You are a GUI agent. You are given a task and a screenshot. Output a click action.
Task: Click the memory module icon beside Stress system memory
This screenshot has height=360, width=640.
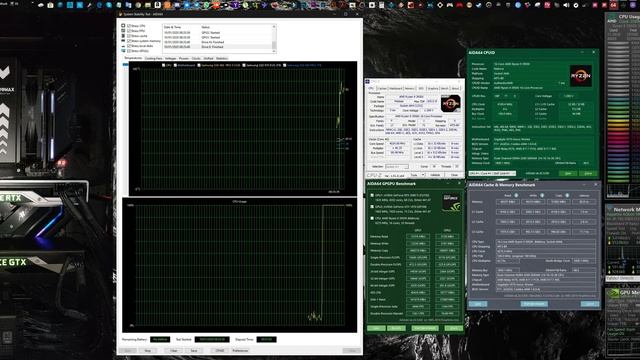[x=123, y=41]
